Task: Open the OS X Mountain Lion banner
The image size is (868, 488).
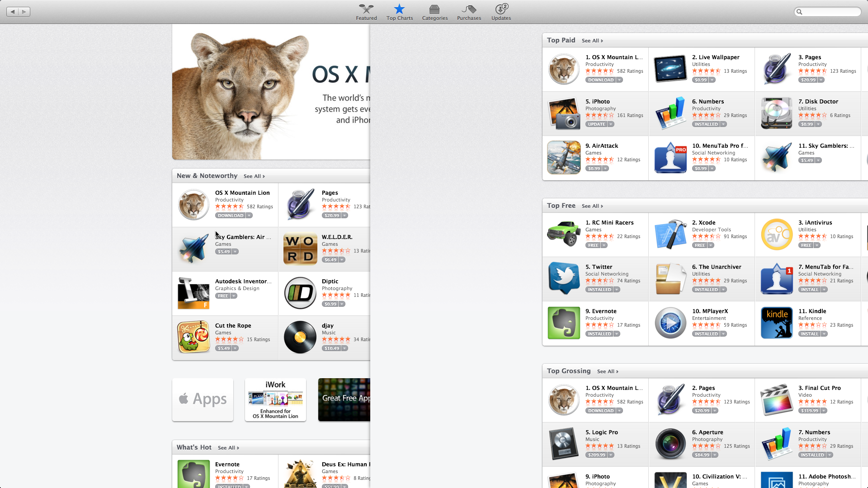Action: click(x=271, y=92)
